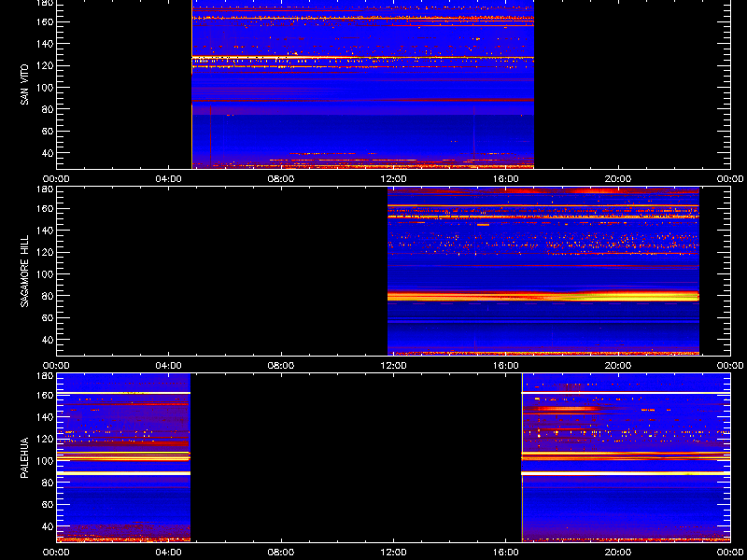The image size is (747, 560).
Task: Pick the 100 frequency tick on Palehua axis
Action: 44,461
